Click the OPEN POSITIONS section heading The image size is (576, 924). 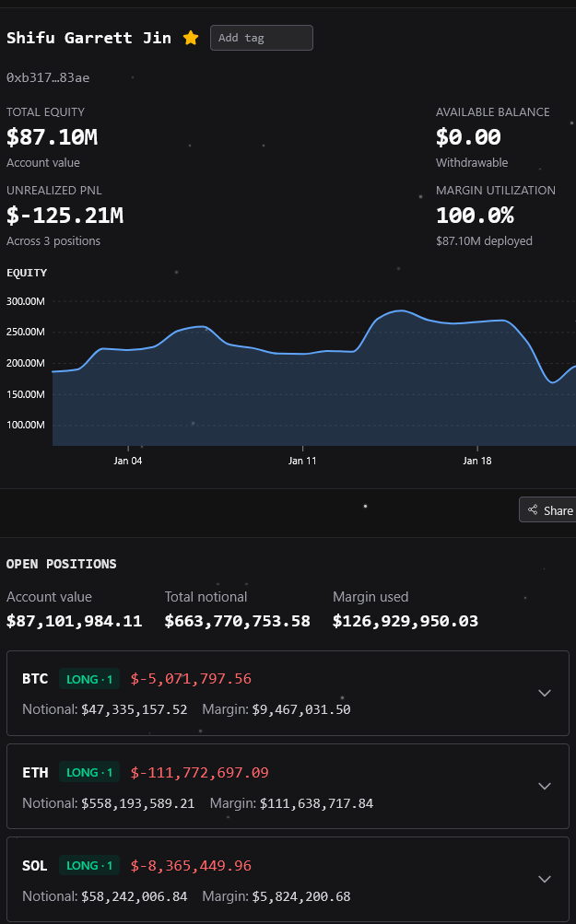pyautogui.click(x=62, y=564)
